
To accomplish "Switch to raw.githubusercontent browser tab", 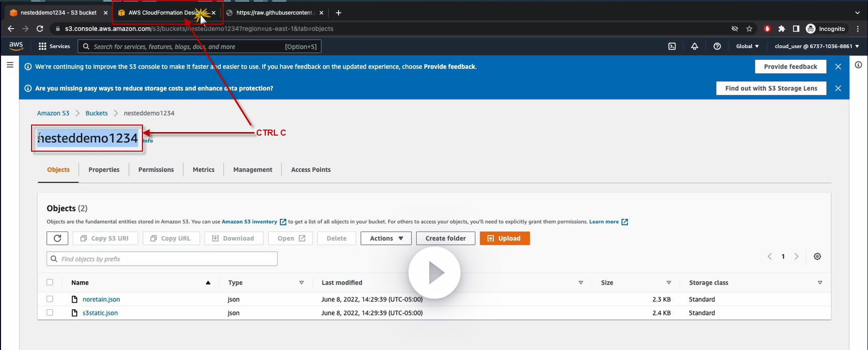I will click(275, 13).
